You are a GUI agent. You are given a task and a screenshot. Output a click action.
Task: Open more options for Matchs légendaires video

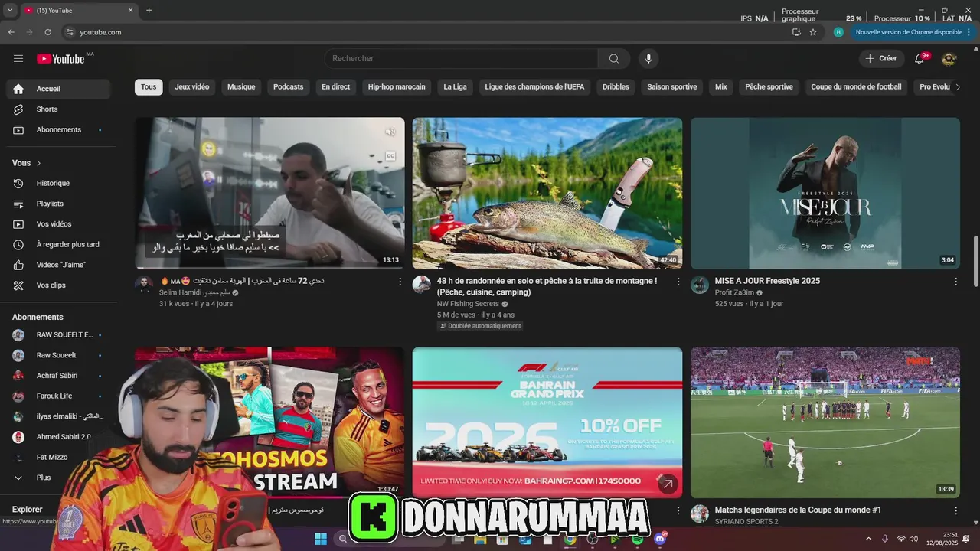pos(955,510)
